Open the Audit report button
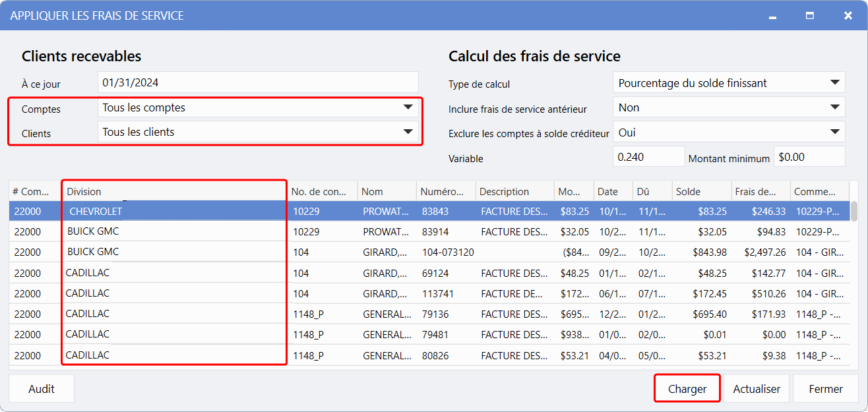868x412 pixels. [42, 389]
